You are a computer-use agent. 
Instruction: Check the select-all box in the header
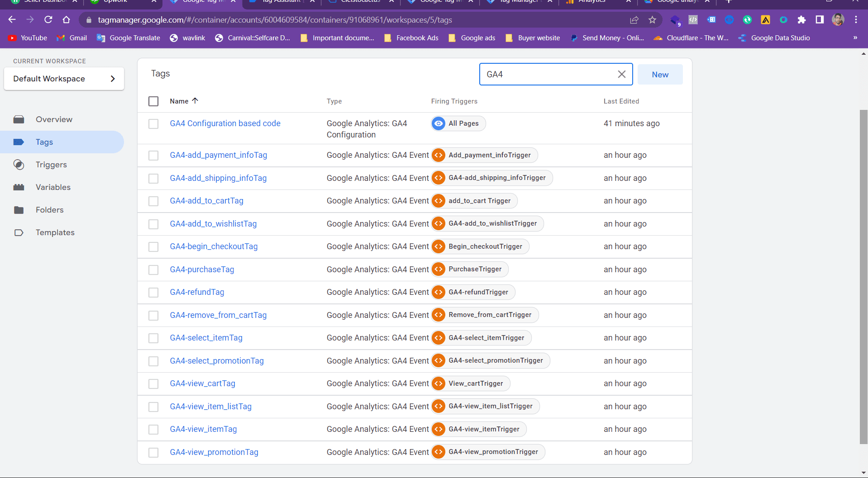(x=153, y=101)
